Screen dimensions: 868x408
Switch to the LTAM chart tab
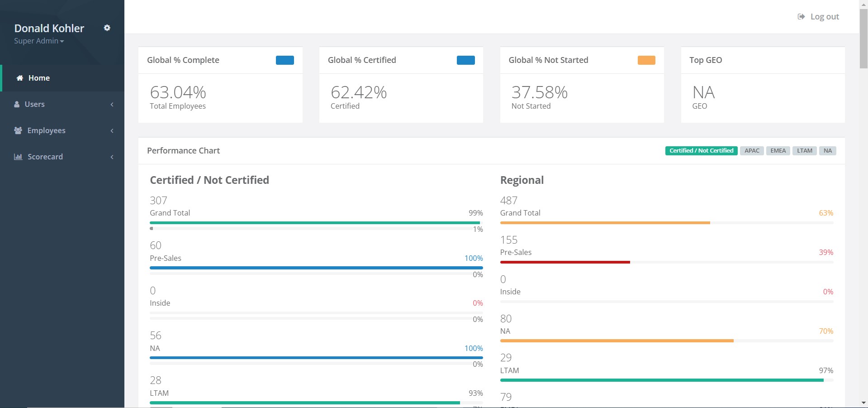(x=805, y=151)
